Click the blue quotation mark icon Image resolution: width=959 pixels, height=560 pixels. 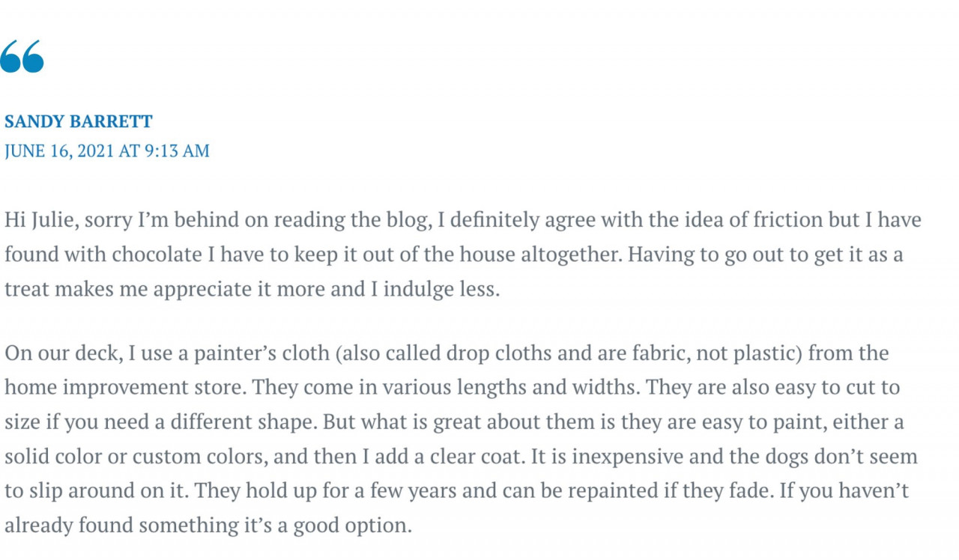coord(22,57)
